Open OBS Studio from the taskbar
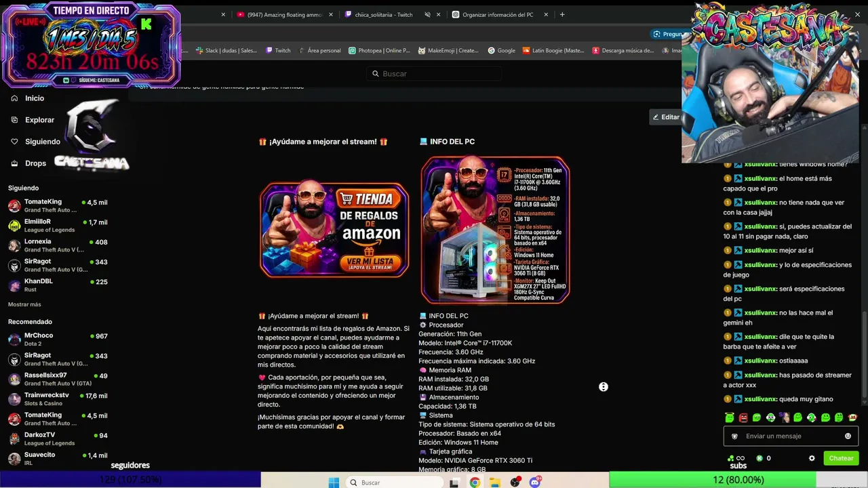Screen dimensions: 868x488 tap(515, 483)
